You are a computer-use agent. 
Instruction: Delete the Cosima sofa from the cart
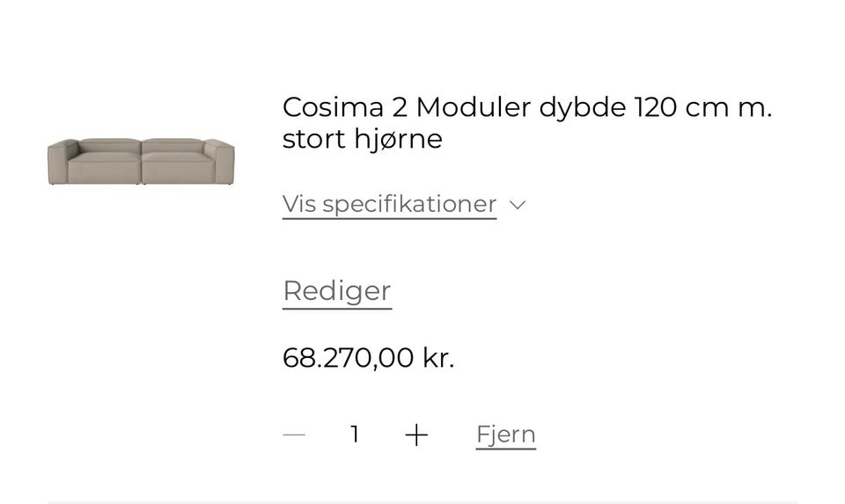pyautogui.click(x=506, y=435)
